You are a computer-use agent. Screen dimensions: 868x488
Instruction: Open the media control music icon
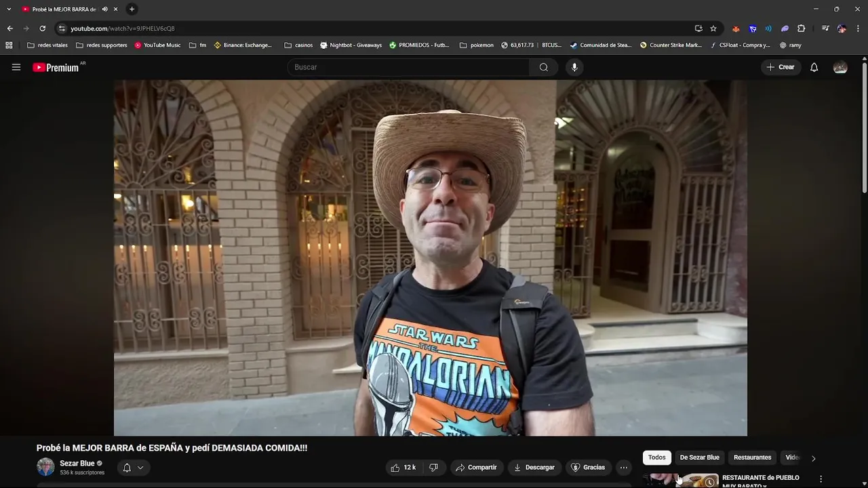pos(825,28)
